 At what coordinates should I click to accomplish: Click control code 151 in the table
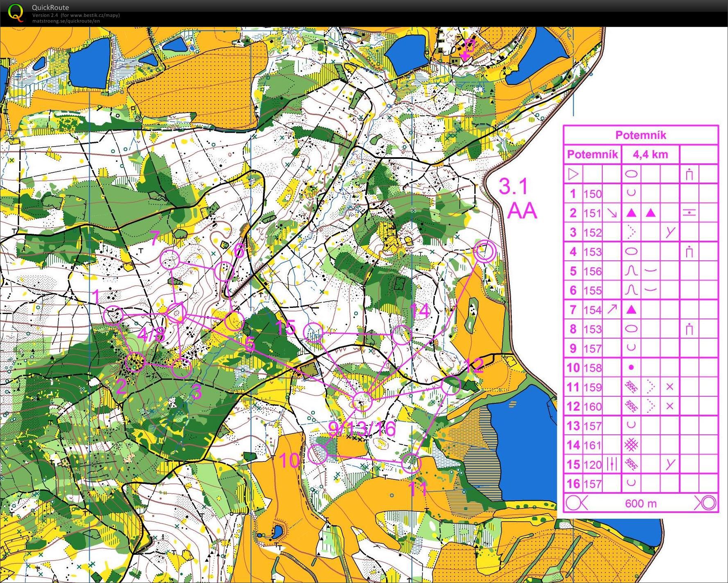592,213
